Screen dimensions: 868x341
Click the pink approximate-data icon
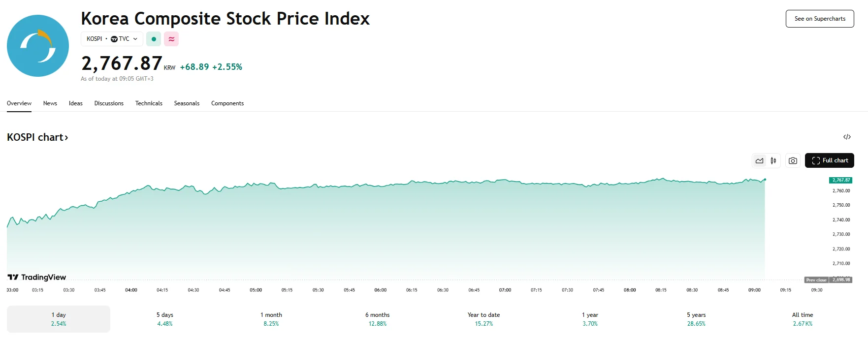coord(171,38)
